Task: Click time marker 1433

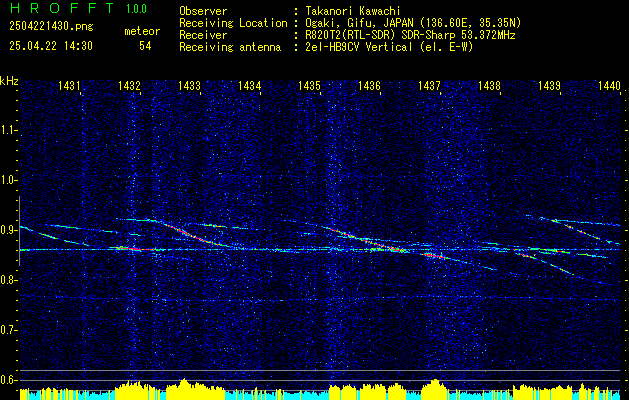Action: 189,85
